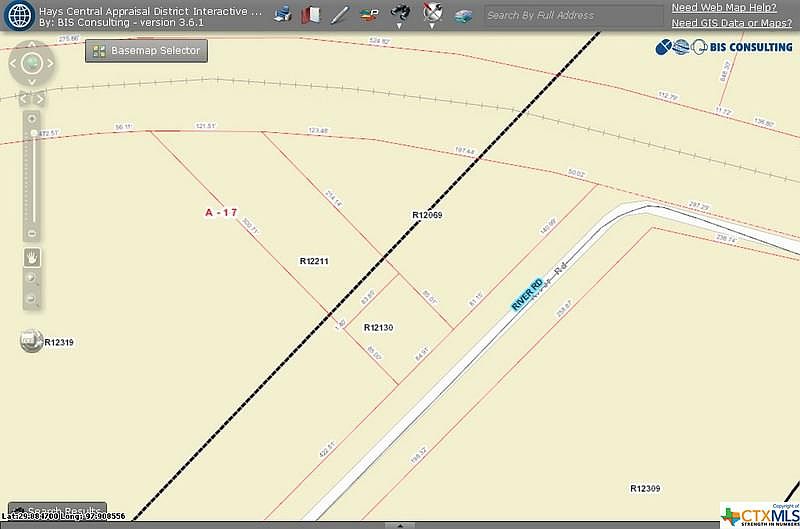Click the overview map globe icon near R12319

click(31, 341)
